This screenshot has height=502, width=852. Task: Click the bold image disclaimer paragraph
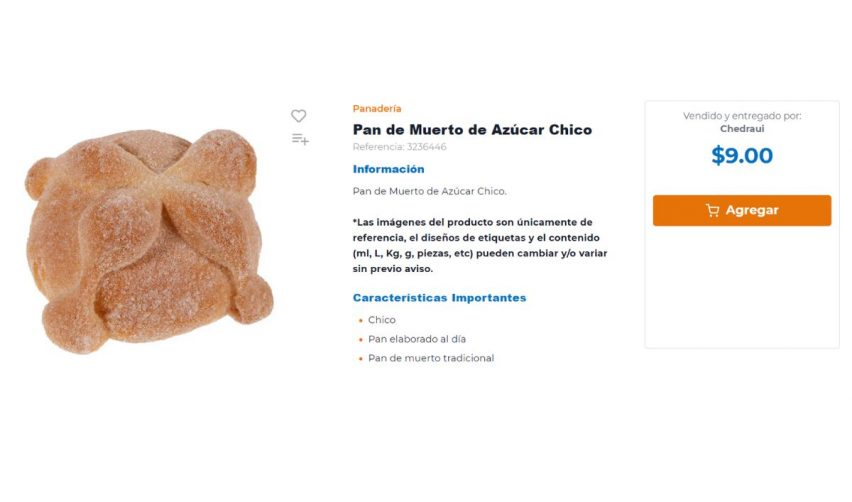pos(480,245)
